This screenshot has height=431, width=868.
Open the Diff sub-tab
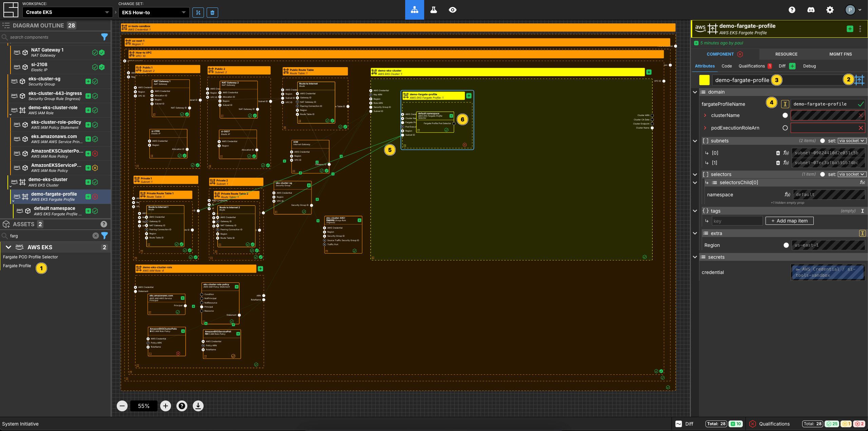click(x=787, y=66)
